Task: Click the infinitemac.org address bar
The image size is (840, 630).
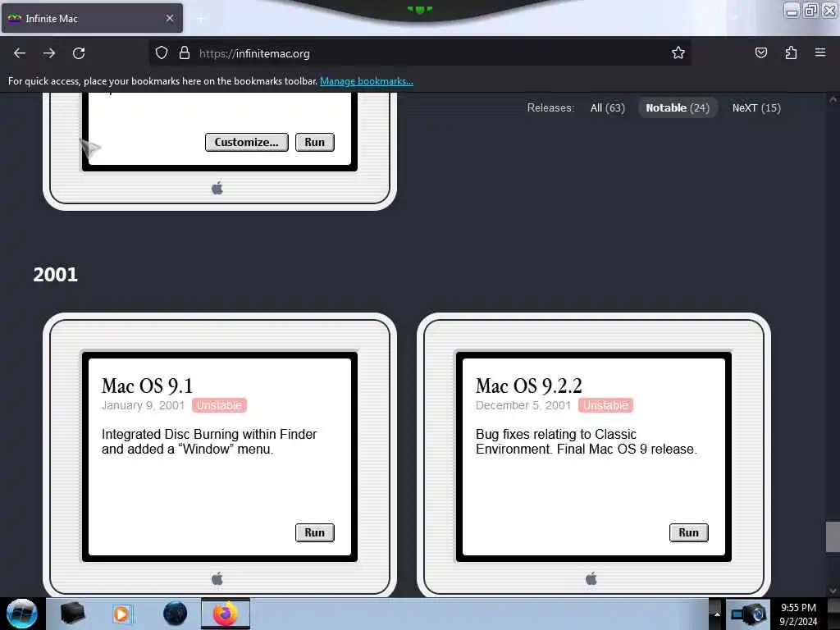Action: click(420, 53)
